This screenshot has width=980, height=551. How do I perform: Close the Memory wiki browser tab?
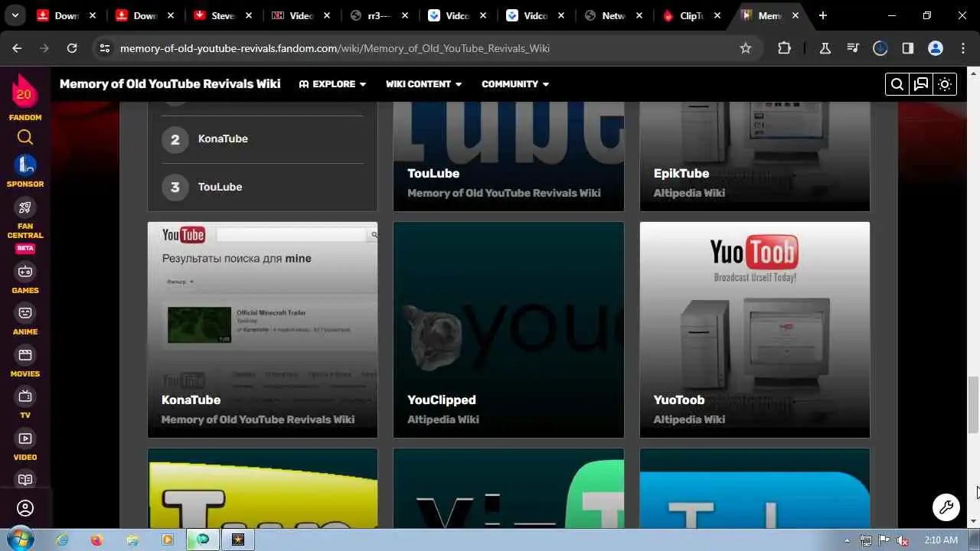795,15
